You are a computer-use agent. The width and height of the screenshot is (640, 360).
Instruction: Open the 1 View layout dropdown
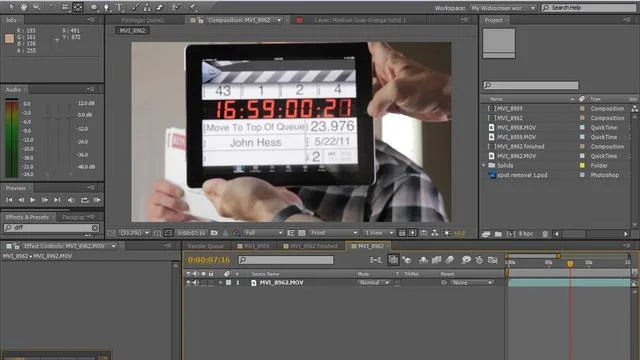click(x=379, y=233)
